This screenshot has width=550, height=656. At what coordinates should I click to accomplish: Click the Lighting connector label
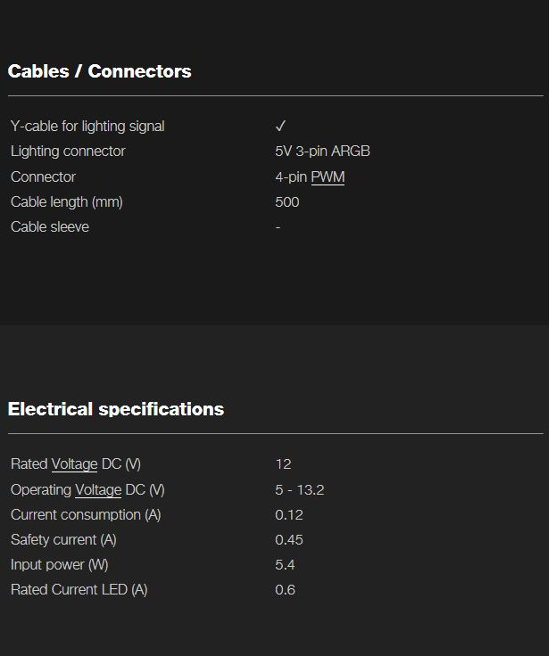click(x=68, y=151)
